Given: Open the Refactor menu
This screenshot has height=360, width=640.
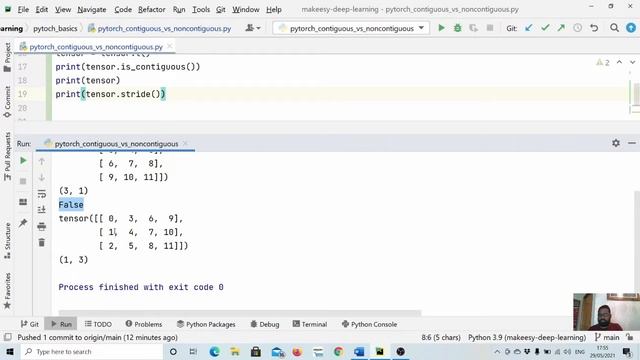Looking at the screenshot, I should tap(151, 9).
